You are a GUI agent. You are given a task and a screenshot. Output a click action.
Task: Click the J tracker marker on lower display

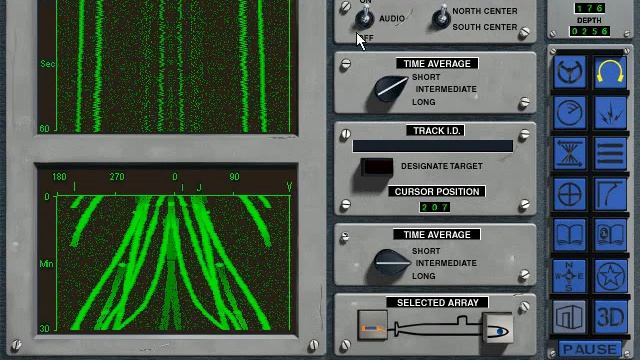[x=199, y=188]
